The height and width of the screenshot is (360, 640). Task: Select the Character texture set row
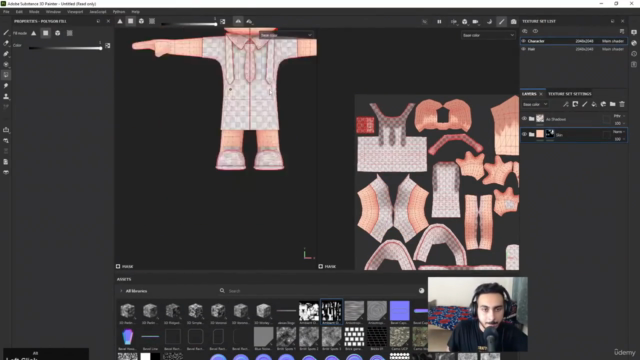pyautogui.click(x=573, y=41)
